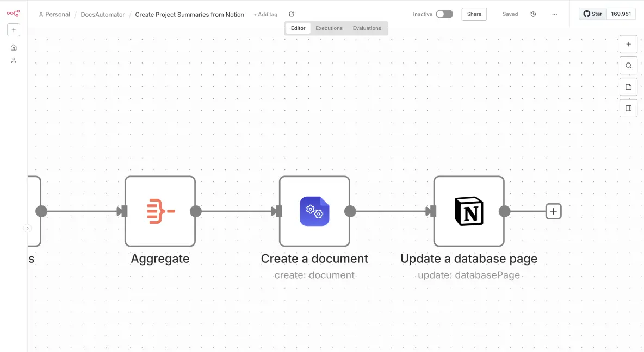Open workflow version history via the clock icon

(x=532, y=14)
